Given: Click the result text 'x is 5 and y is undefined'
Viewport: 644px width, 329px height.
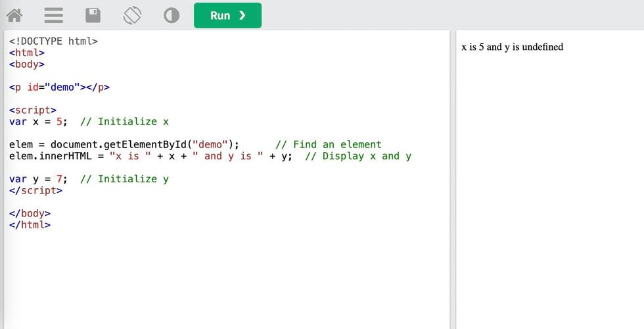Looking at the screenshot, I should [x=512, y=47].
